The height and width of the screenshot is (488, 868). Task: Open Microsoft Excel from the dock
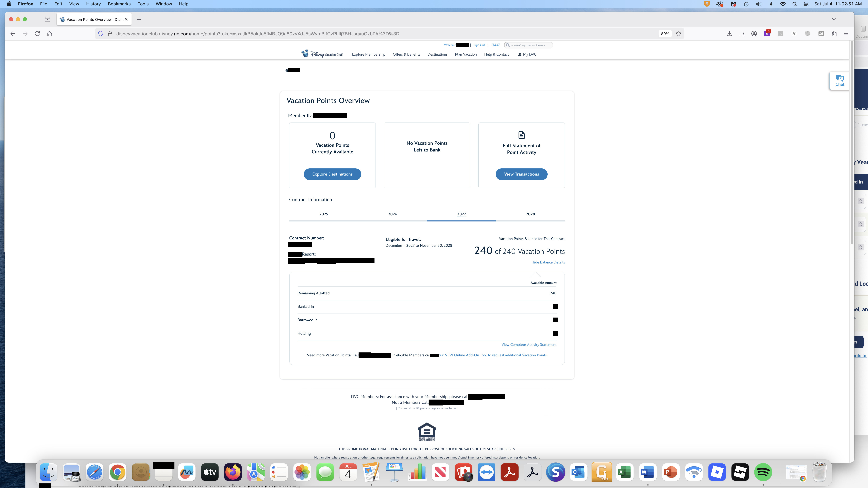(624, 472)
